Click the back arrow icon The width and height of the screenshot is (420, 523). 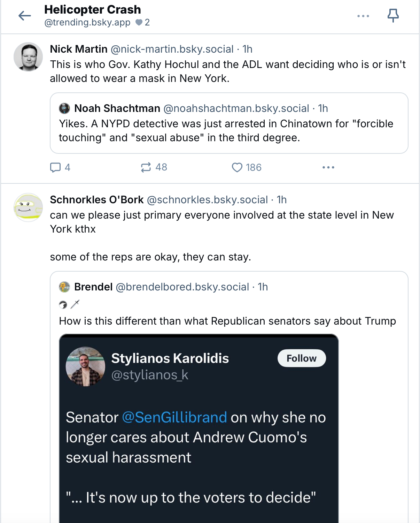25,16
